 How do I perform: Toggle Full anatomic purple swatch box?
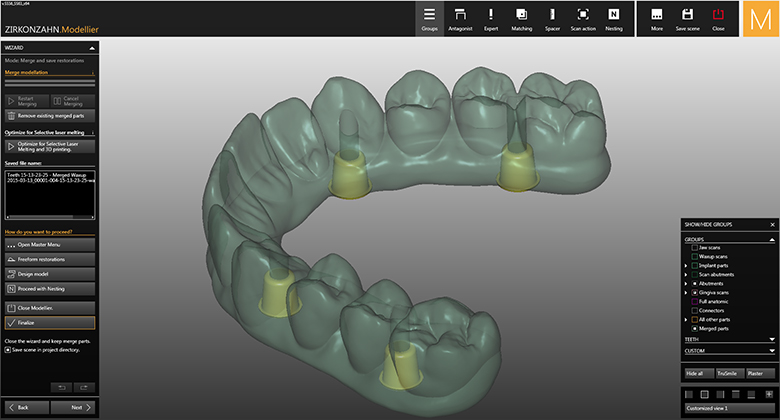click(x=694, y=301)
